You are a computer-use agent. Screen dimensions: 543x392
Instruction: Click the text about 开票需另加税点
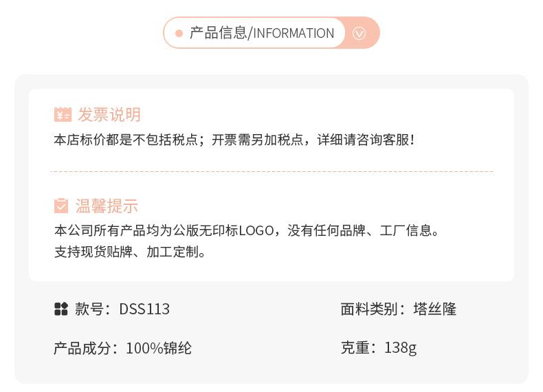click(258, 140)
